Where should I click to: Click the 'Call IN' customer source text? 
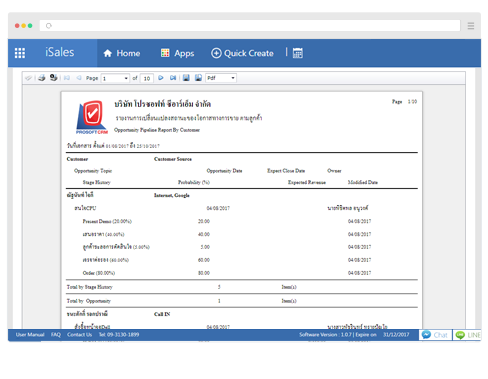coord(162,314)
